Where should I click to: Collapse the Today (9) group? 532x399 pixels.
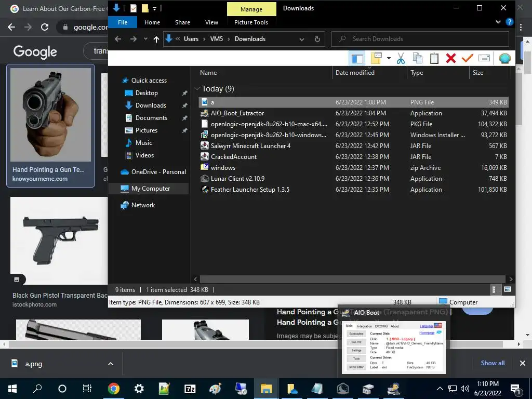pos(197,89)
